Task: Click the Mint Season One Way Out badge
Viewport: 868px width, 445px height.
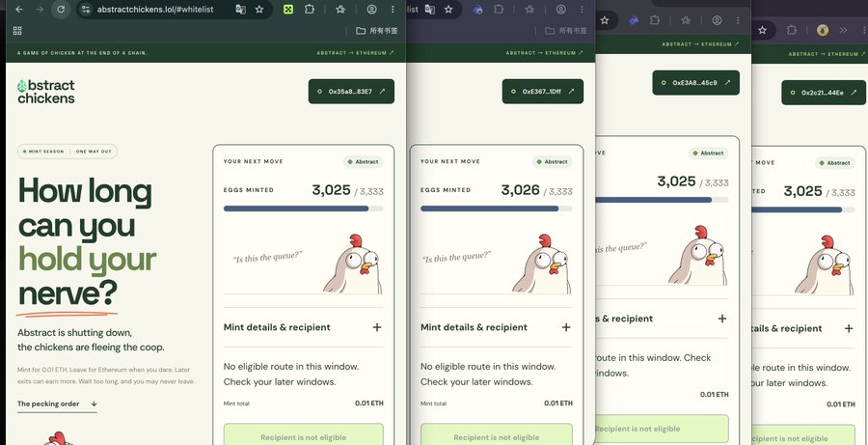Action: 68,152
